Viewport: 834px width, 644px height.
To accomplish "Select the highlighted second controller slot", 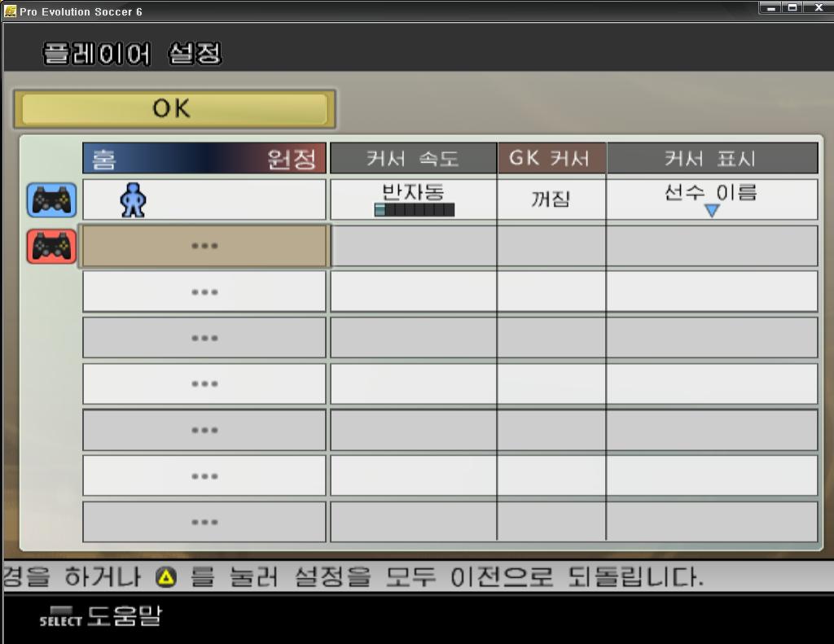I will coord(204,246).
